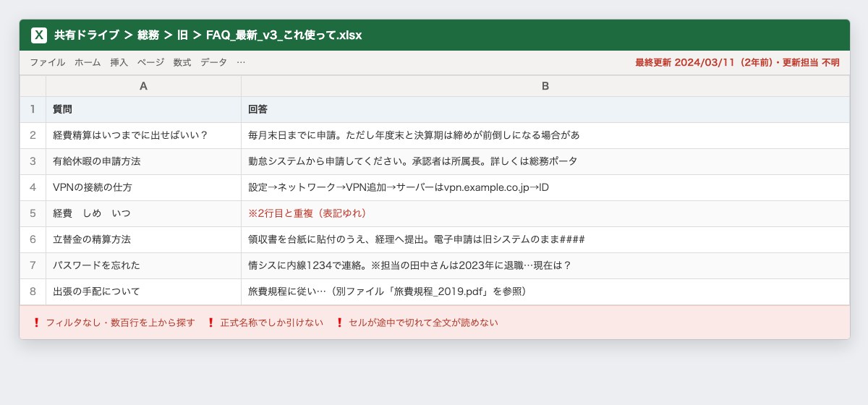
Task: Show more menus via the … item
Action: (x=241, y=63)
